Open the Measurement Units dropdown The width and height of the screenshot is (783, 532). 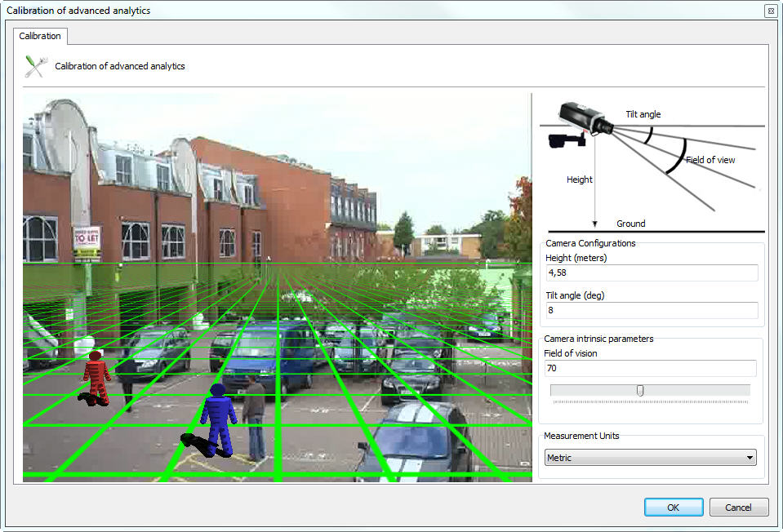coord(650,458)
